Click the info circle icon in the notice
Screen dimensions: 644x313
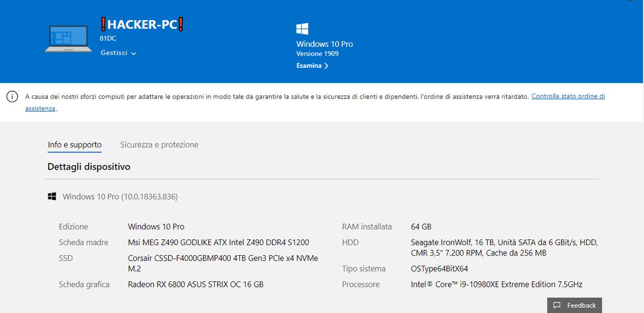click(12, 97)
